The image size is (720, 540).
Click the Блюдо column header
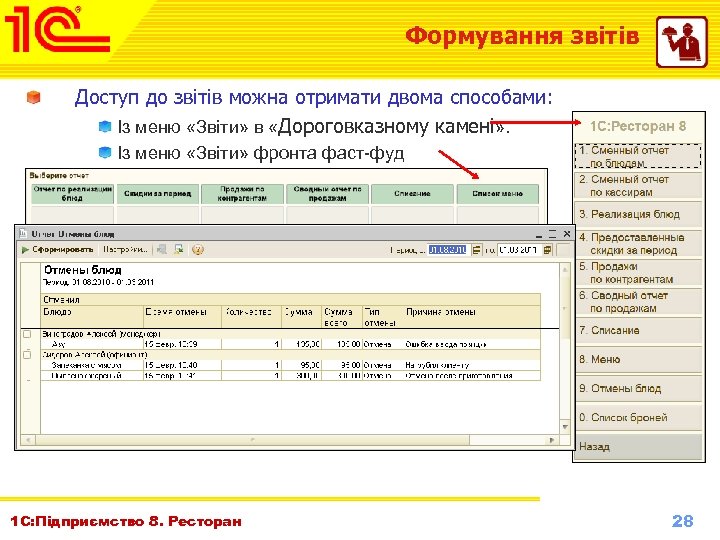(x=92, y=316)
